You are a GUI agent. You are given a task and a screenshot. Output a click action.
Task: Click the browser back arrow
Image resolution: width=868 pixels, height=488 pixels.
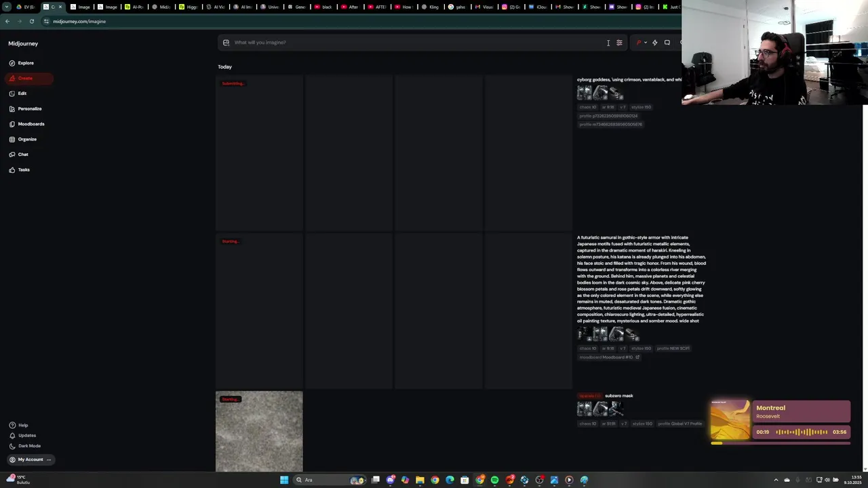7,21
